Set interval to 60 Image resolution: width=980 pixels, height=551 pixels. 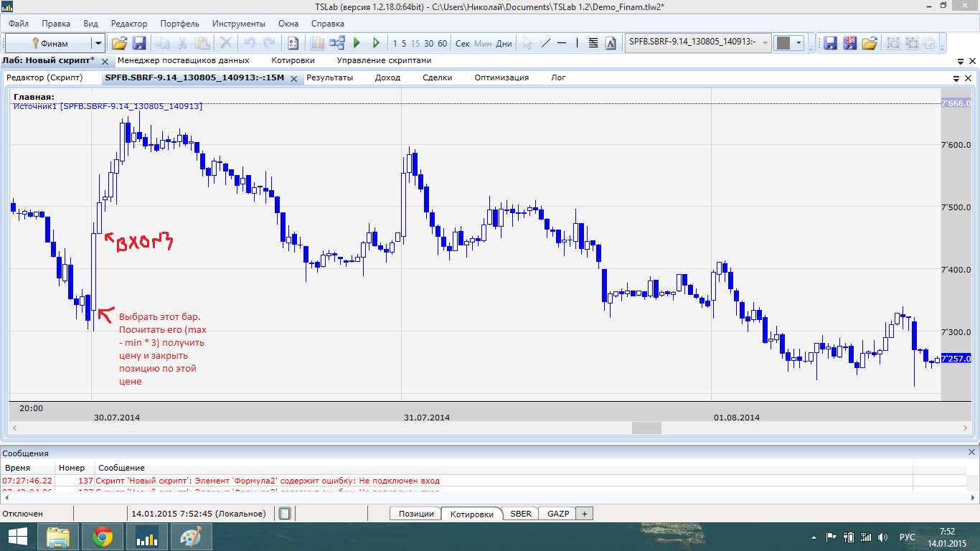pos(442,43)
